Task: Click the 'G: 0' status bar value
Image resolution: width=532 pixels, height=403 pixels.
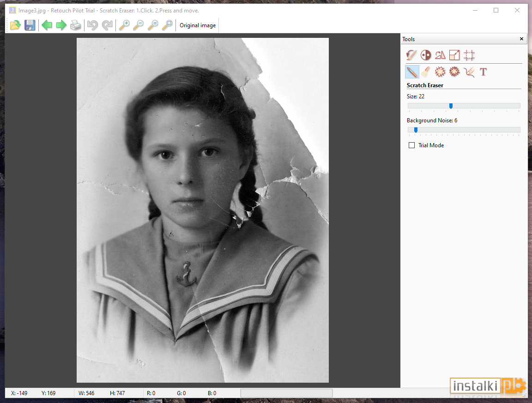Action: point(181,393)
